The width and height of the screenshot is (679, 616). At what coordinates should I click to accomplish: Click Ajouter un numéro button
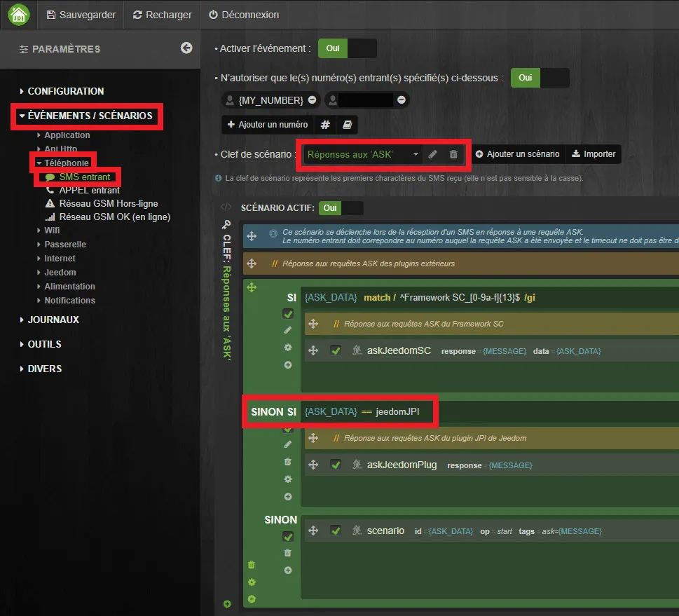[268, 125]
